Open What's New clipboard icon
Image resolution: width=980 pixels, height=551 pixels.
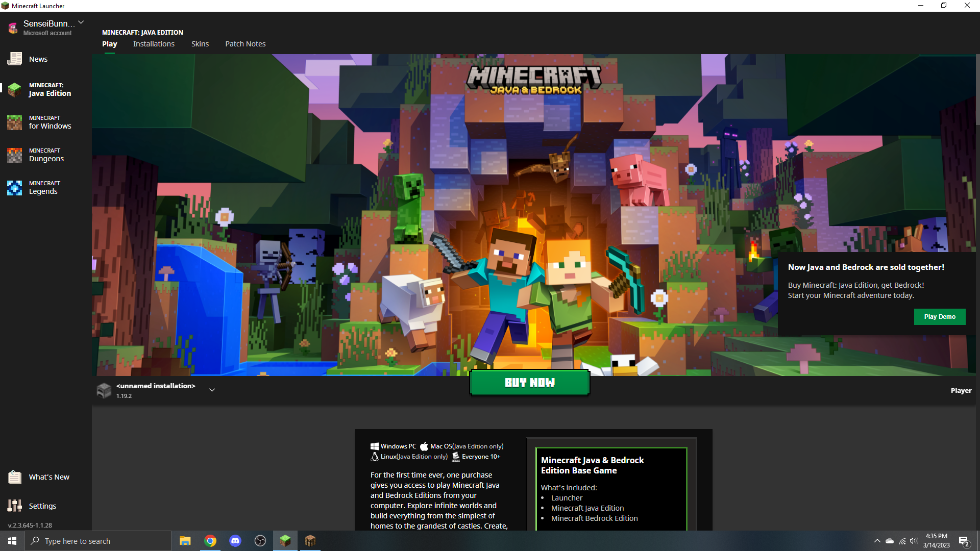point(14,477)
